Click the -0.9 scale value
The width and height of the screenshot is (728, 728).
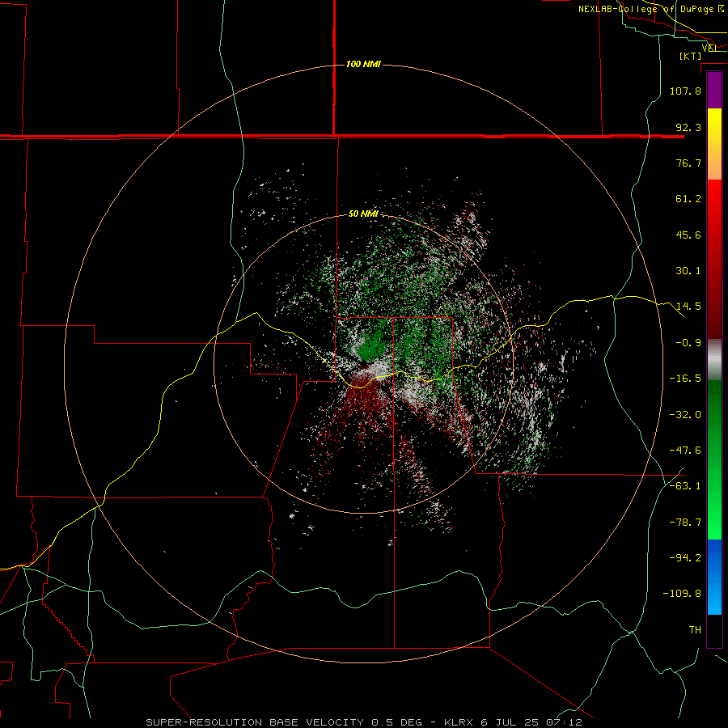coord(688,343)
